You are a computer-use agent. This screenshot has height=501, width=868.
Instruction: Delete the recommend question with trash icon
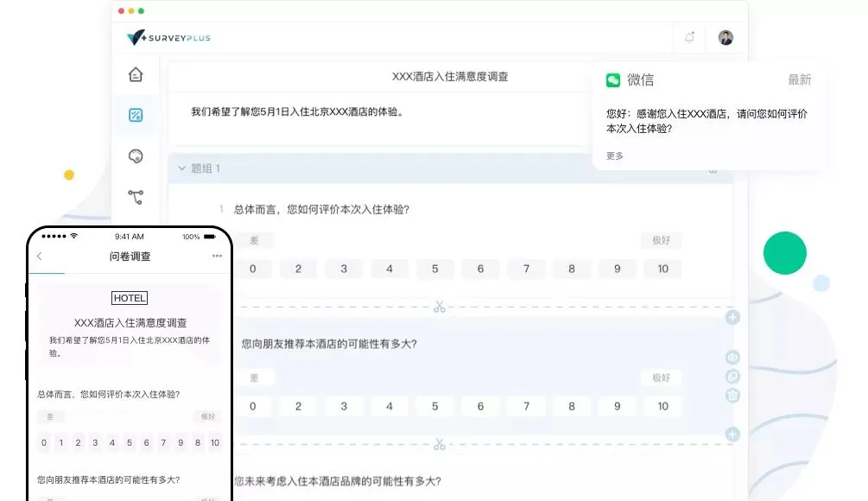(732, 396)
